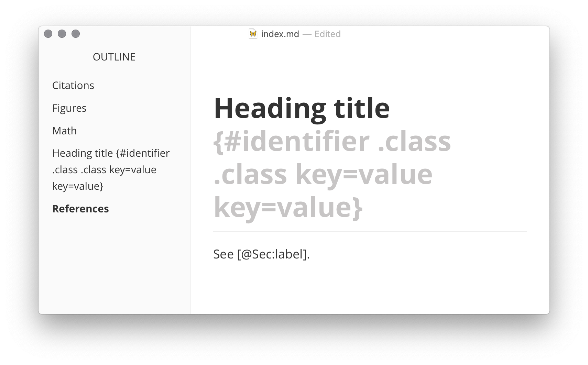Place the cursor in the "Heading title" text
This screenshot has height=365, width=588.
click(302, 108)
